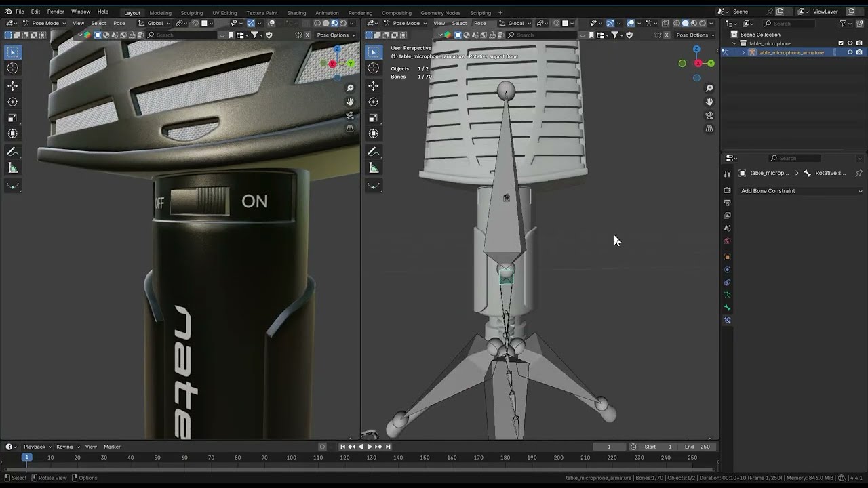
Task: Open Marker menu in timeline
Action: pyautogui.click(x=112, y=447)
